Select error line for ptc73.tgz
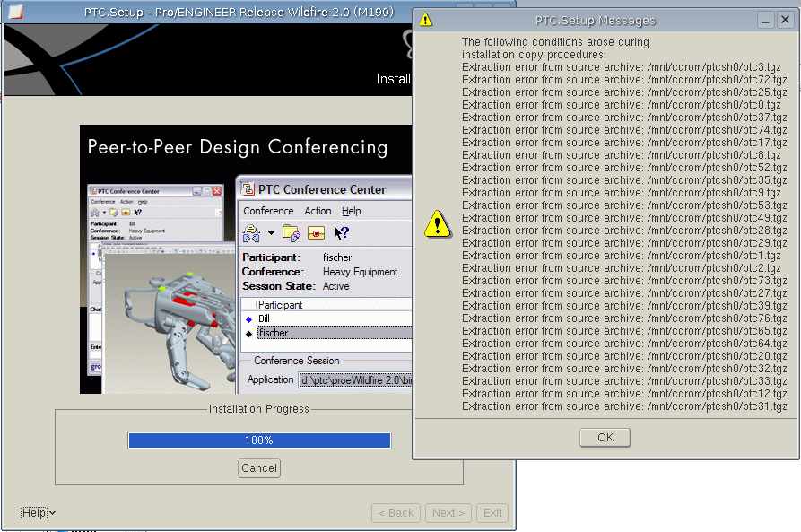The image size is (801, 532). [624, 281]
